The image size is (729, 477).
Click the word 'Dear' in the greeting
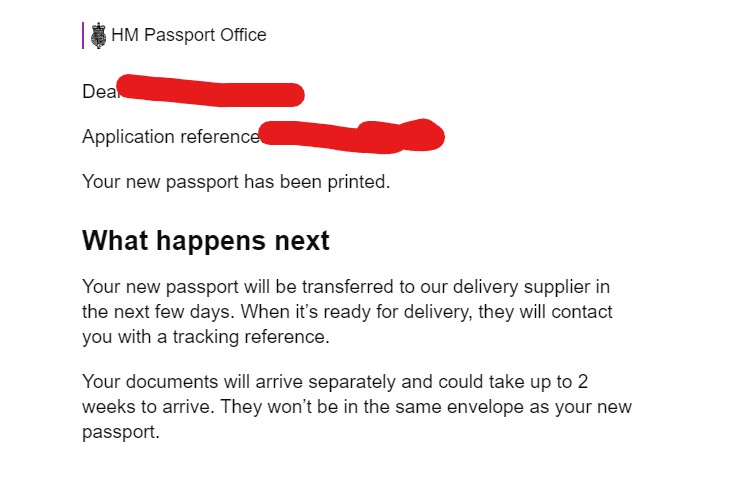pyautogui.click(x=99, y=92)
